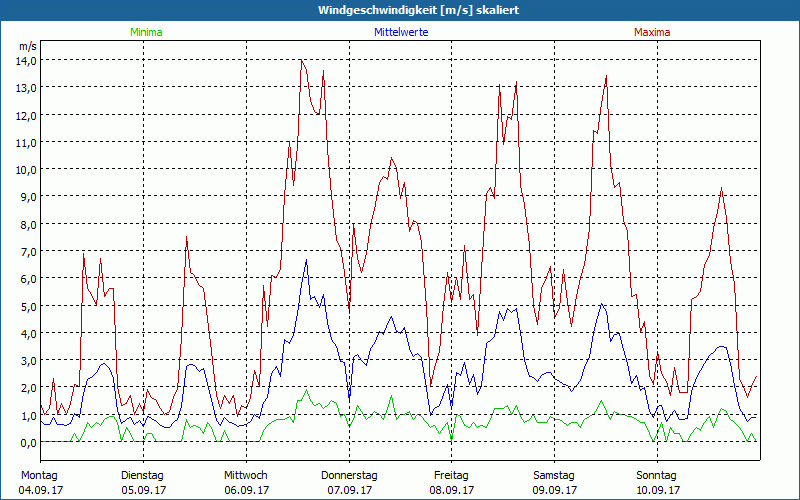Click the date label 07.09.17
This screenshot has height=500, width=800.
pos(349,490)
